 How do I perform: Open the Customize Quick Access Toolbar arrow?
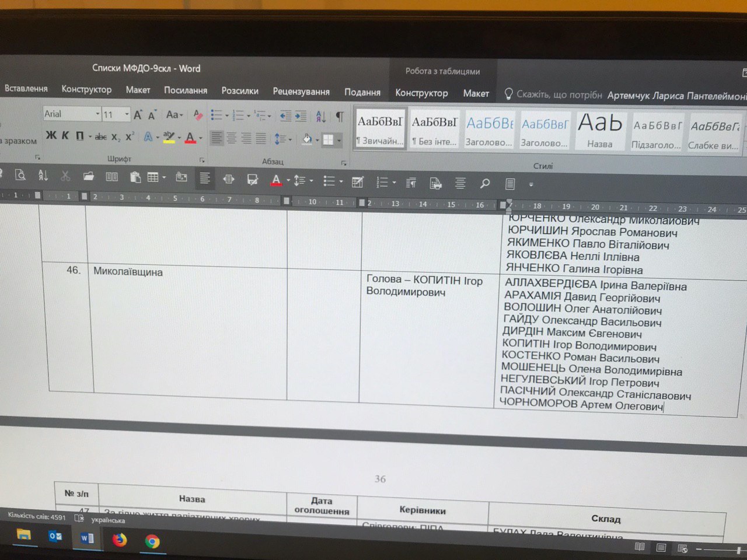531,185
